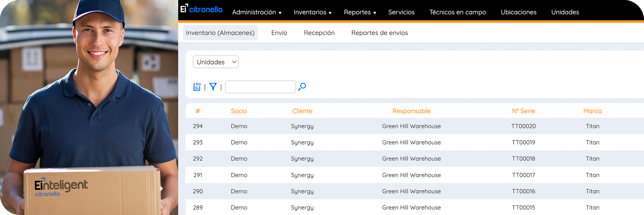Expand the Inventarios dropdown menu

(312, 12)
